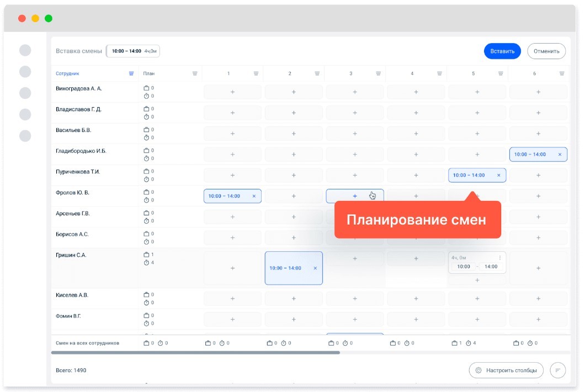The image size is (585, 392).
Task: Add shift for Виноградова А. А. on day 1
Action: [232, 92]
